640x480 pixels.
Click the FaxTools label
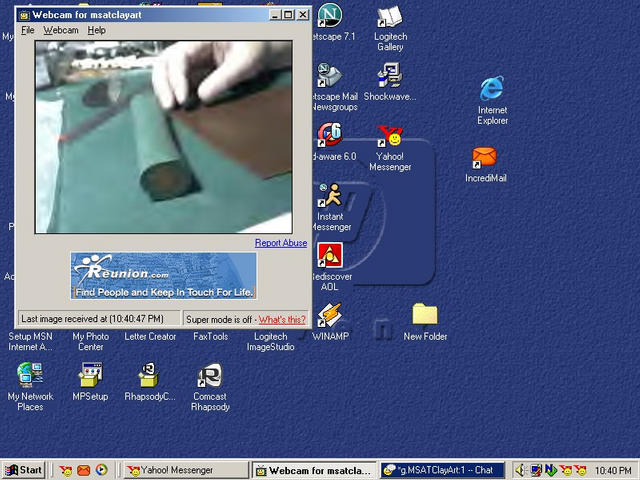tap(210, 337)
